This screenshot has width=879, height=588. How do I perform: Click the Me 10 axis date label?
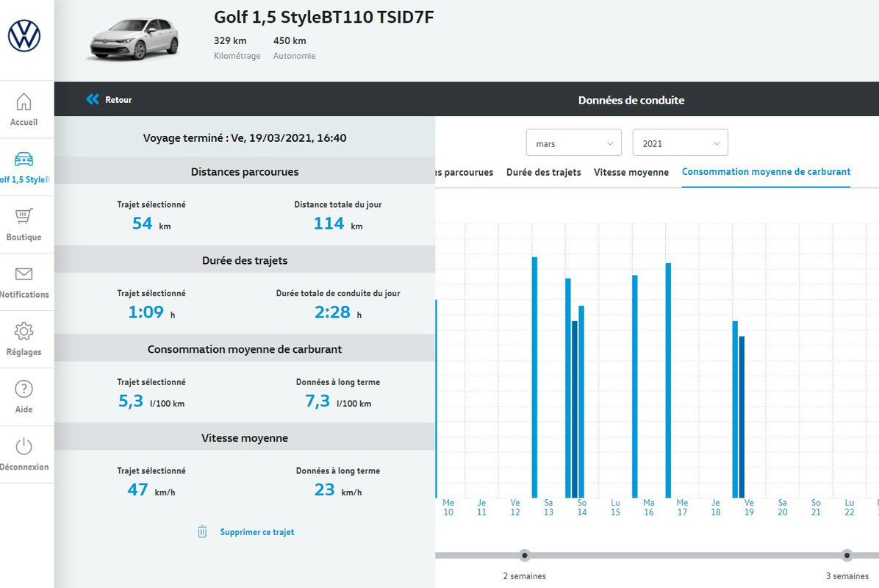coord(448,507)
